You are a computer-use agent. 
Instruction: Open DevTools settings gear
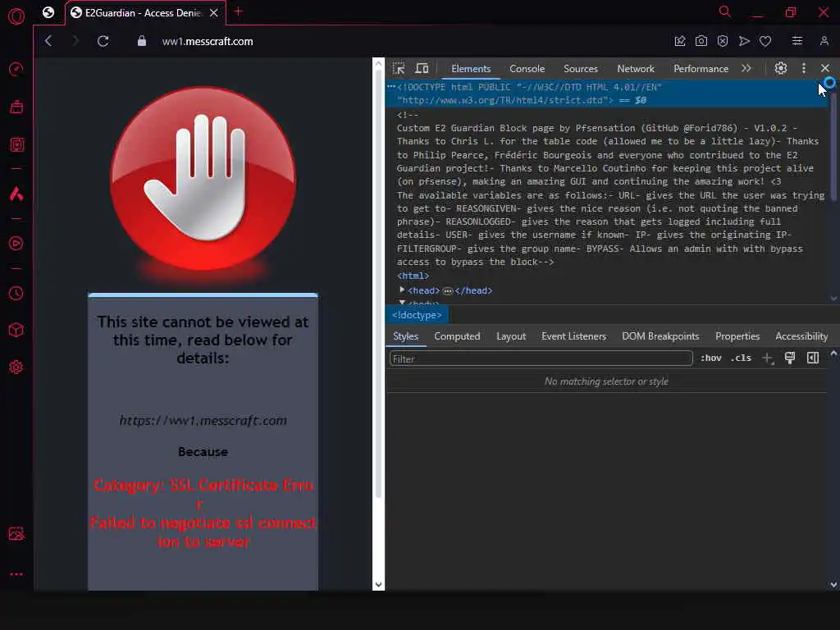[781, 69]
